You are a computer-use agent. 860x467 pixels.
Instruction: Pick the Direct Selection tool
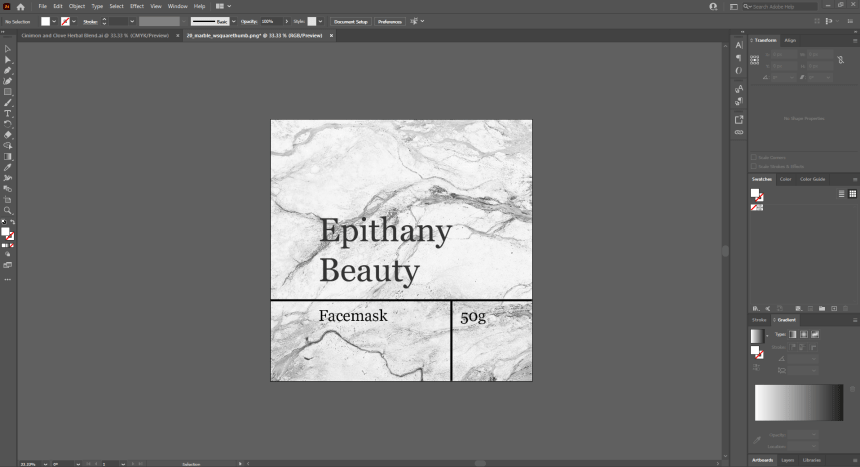pos(8,60)
